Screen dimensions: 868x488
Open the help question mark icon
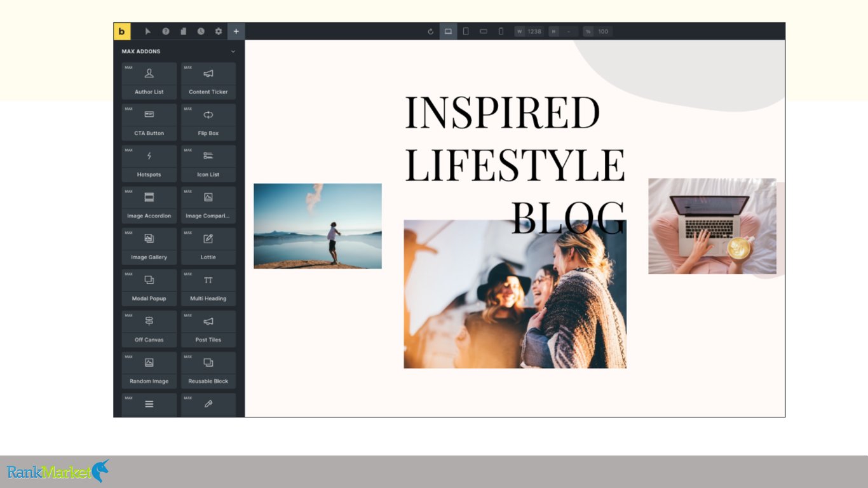tap(166, 31)
